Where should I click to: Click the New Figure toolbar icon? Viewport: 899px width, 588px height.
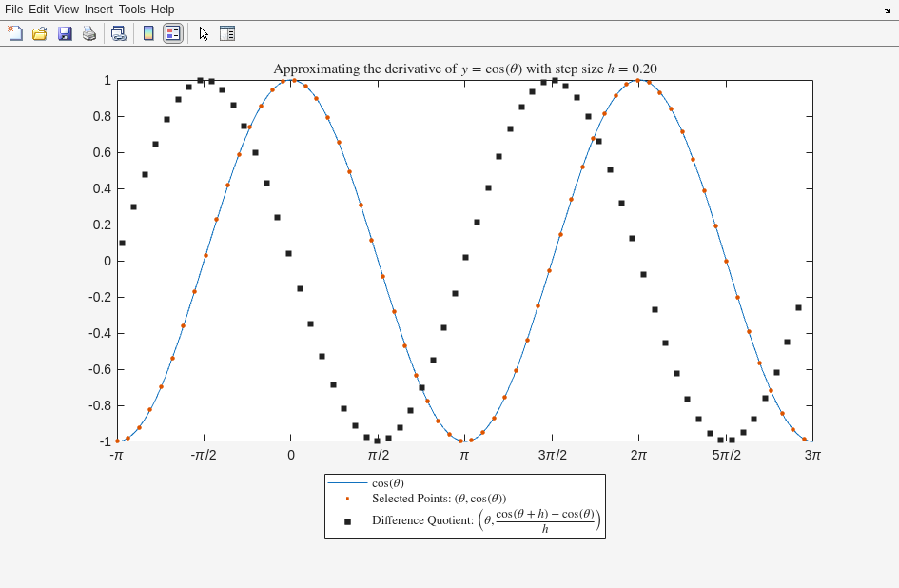[x=15, y=33]
